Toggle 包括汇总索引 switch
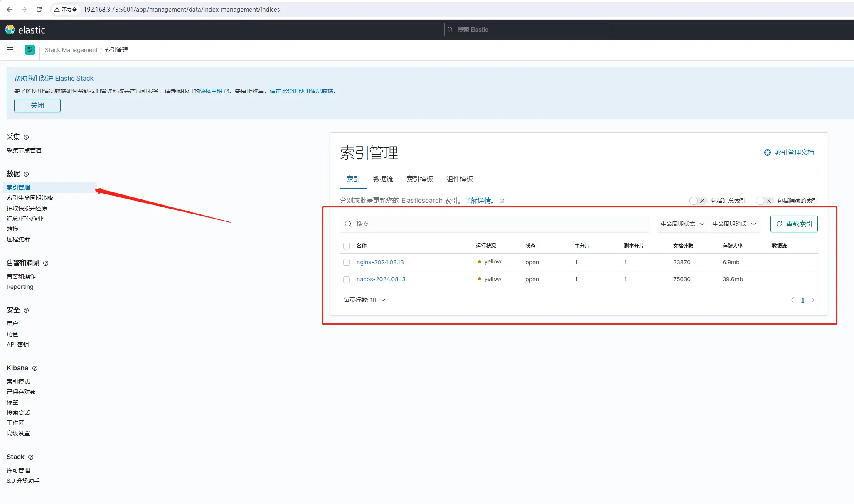Screen dimensions: 854x504 pos(698,201)
